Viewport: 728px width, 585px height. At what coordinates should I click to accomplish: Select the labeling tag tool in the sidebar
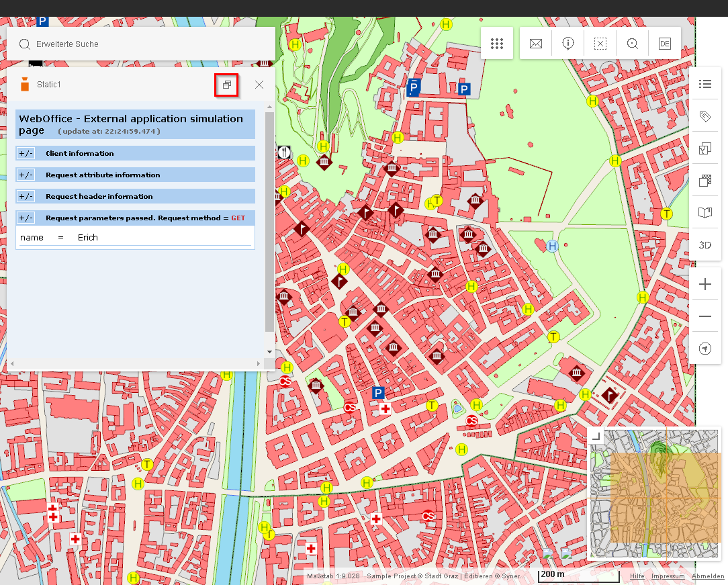coord(704,116)
